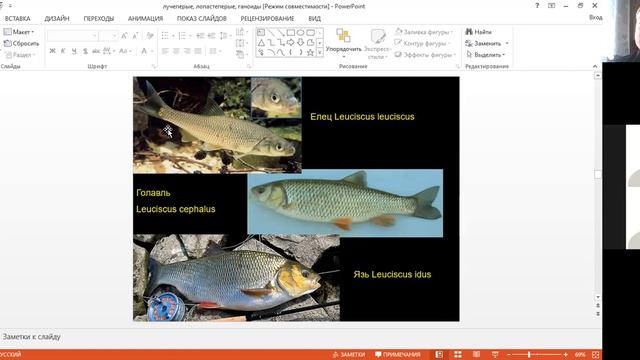Toggle italic (К) formatting
The width and height of the screenshot is (640, 360).
[x=63, y=51]
